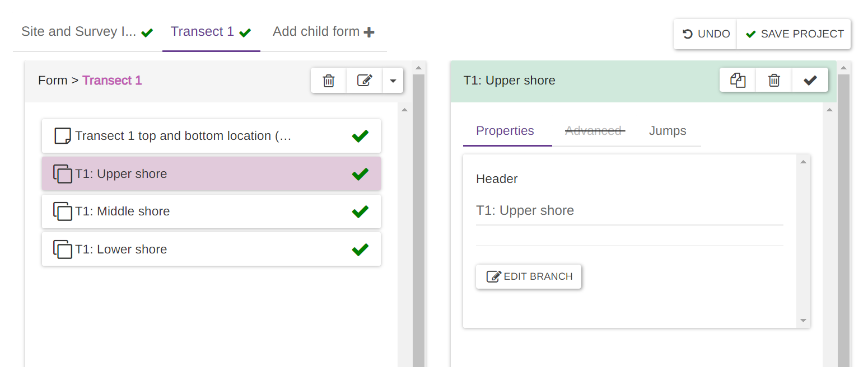Viewport: 868px width, 367px height.
Task: Open the form options dropdown arrow
Action: coord(393,81)
